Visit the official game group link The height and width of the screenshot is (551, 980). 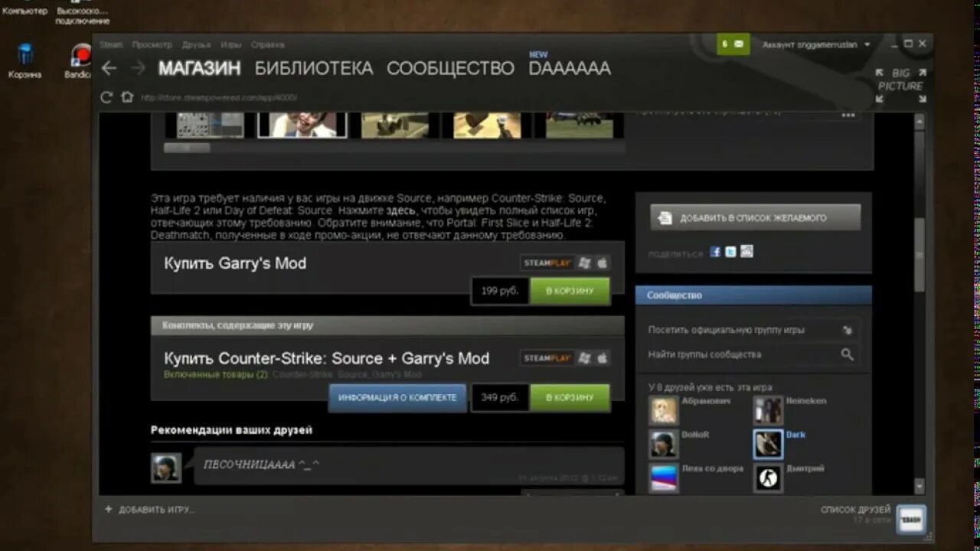click(x=727, y=330)
